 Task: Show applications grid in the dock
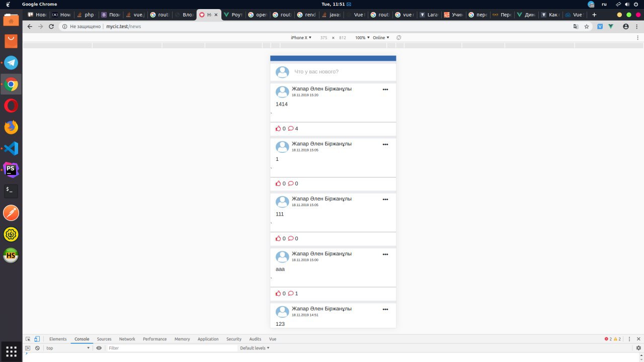coord(11,350)
